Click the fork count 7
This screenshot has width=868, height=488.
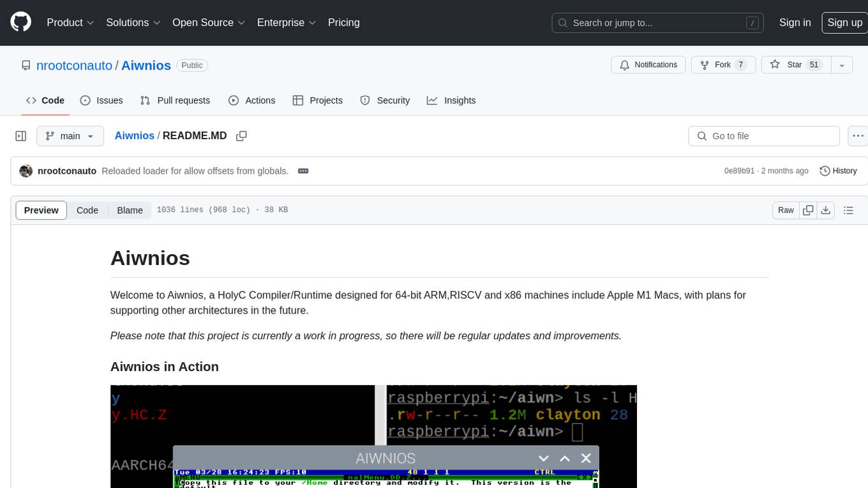click(x=740, y=65)
